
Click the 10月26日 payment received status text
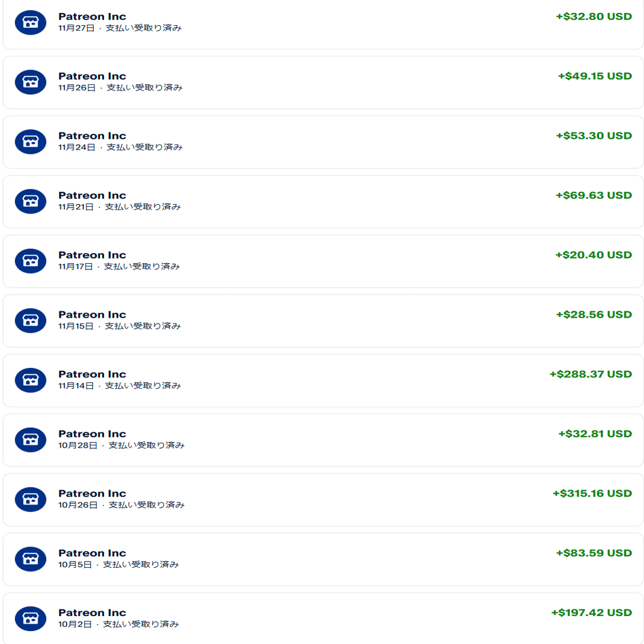[146, 505]
